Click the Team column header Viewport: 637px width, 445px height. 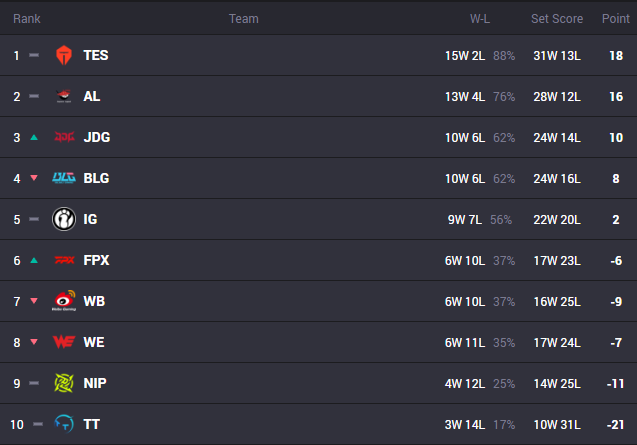tap(243, 19)
